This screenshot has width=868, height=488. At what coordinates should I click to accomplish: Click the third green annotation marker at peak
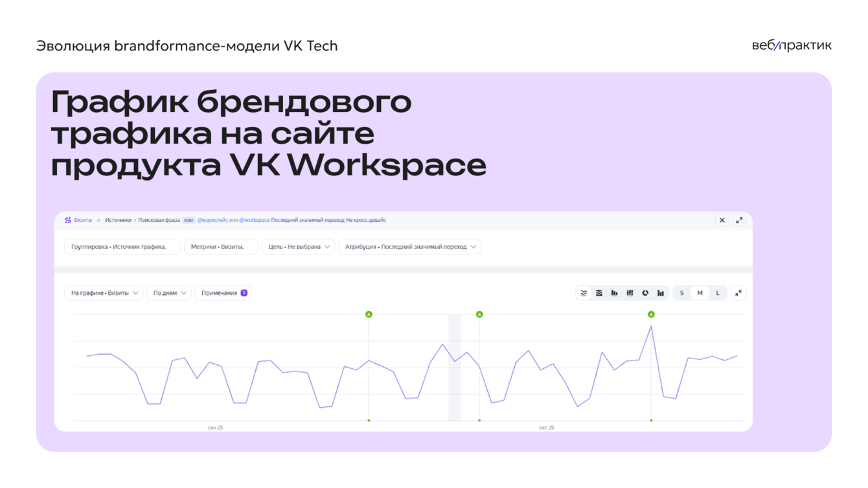click(x=651, y=315)
